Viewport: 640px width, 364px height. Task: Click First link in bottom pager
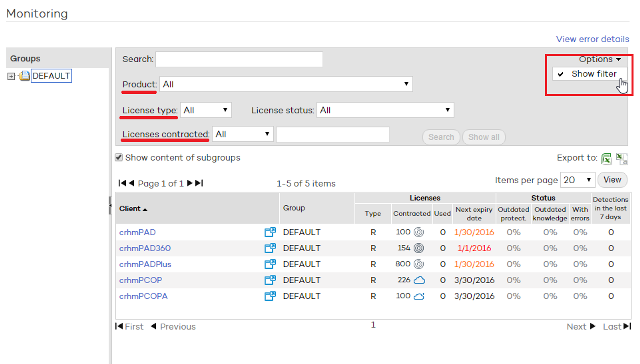coord(129,326)
